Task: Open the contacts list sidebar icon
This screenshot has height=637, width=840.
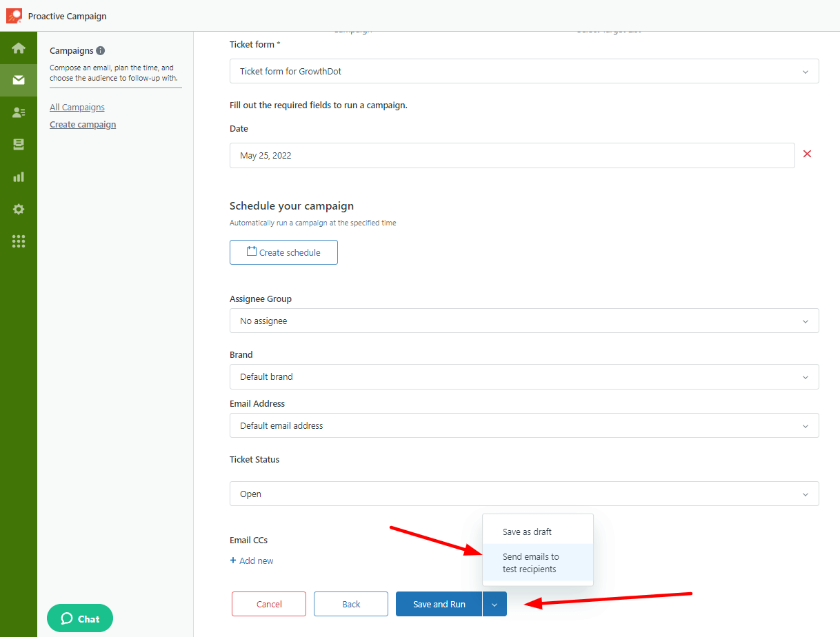Action: tap(19, 112)
